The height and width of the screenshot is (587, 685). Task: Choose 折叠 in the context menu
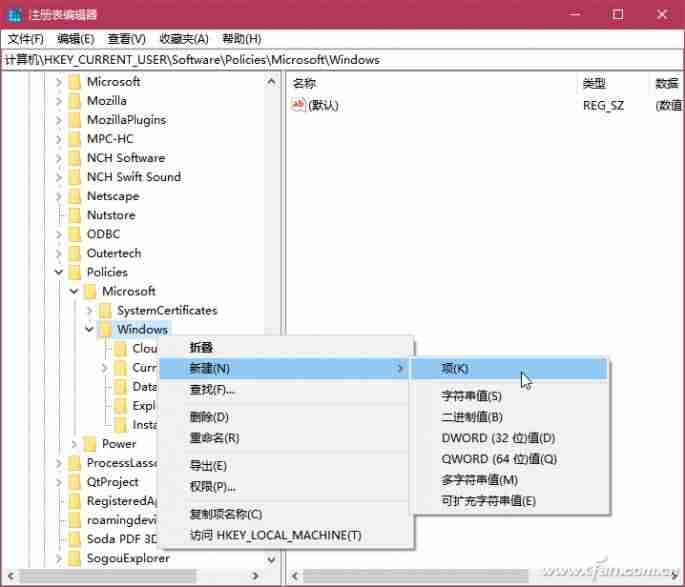pos(286,347)
